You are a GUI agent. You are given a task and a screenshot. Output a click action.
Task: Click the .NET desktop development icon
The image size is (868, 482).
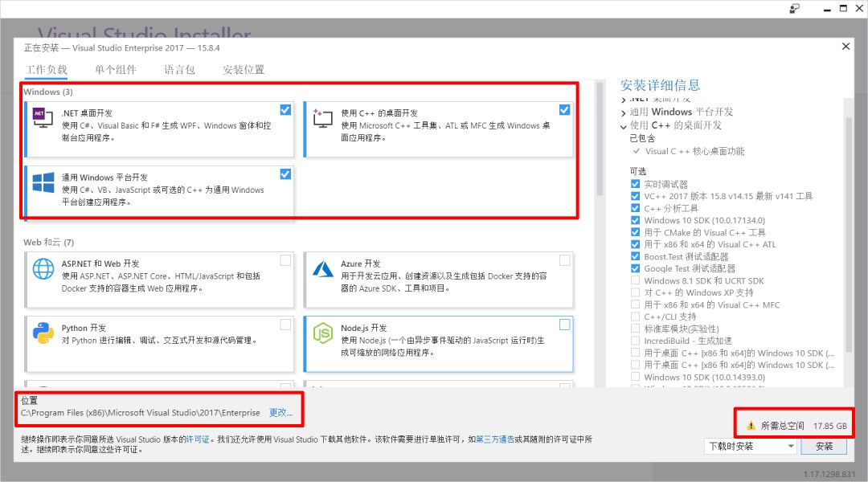(43, 118)
